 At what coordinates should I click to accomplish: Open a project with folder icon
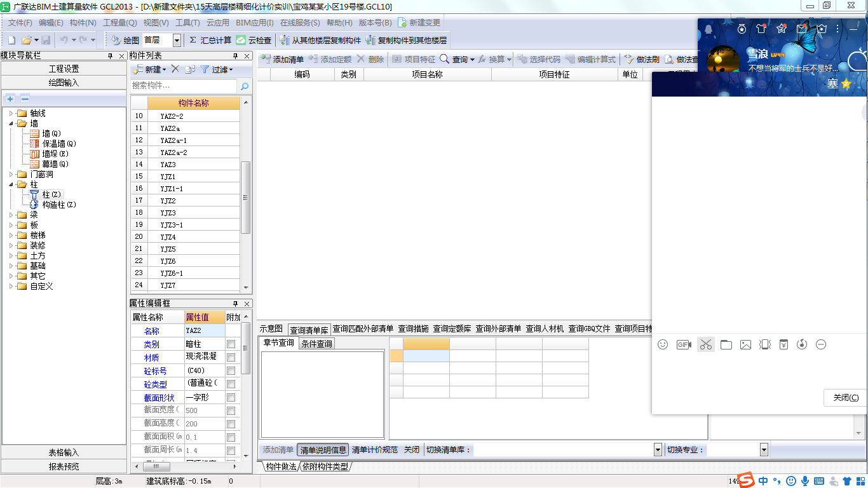coord(27,40)
